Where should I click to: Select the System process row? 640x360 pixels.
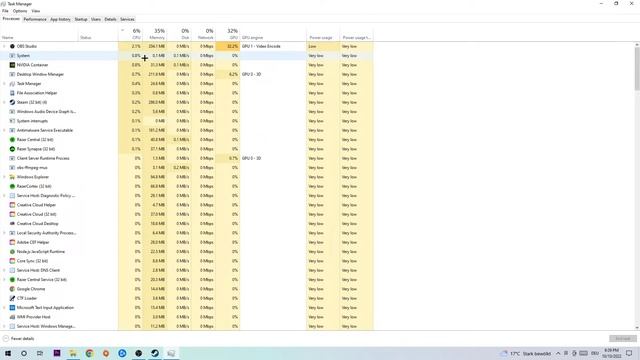point(187,56)
